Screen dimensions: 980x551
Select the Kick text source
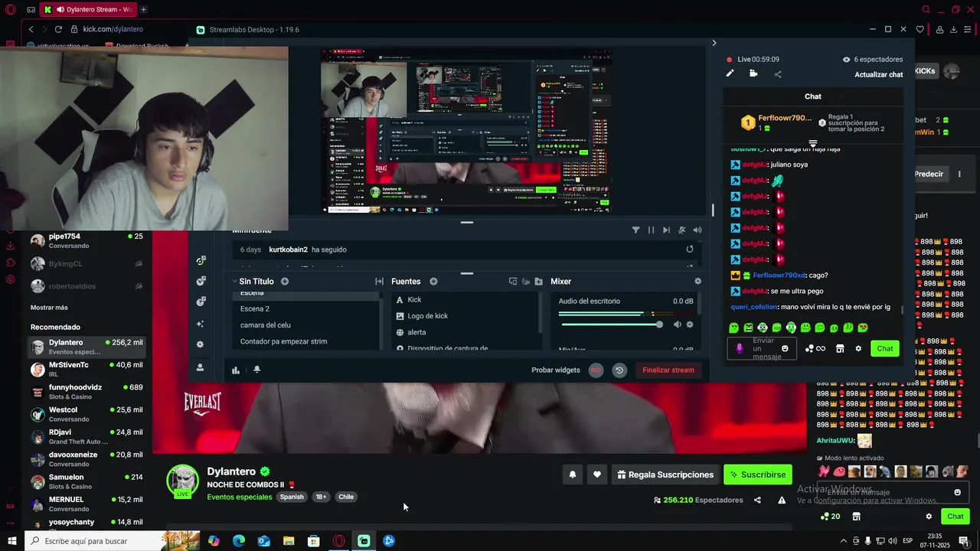pyautogui.click(x=465, y=300)
